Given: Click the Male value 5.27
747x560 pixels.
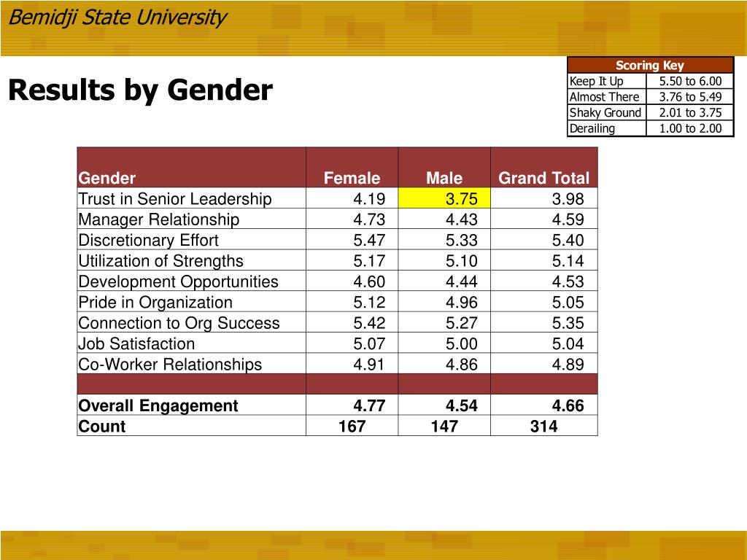Looking at the screenshot, I should [x=461, y=323].
